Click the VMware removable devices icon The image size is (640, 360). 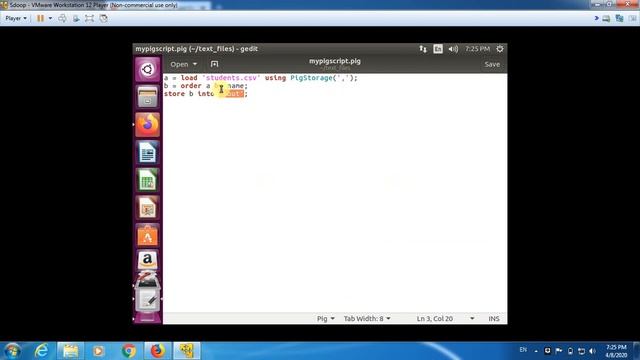(x=76, y=18)
